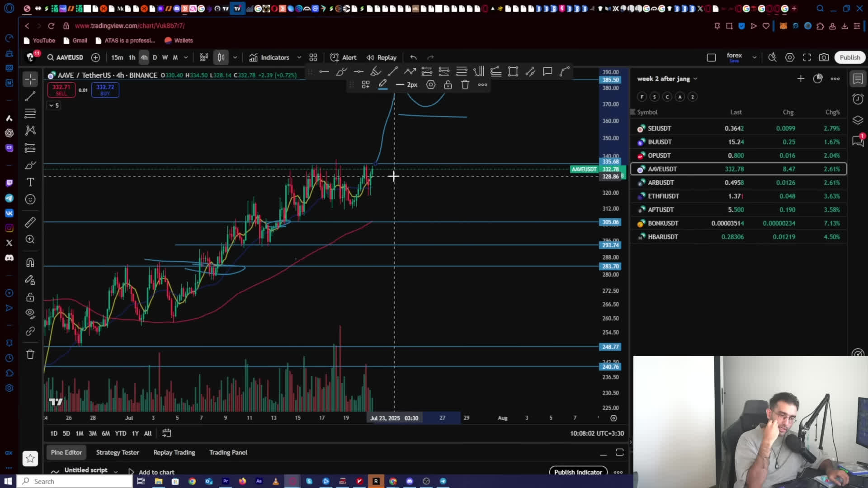Hide all drawings with eye icon

[30, 313]
